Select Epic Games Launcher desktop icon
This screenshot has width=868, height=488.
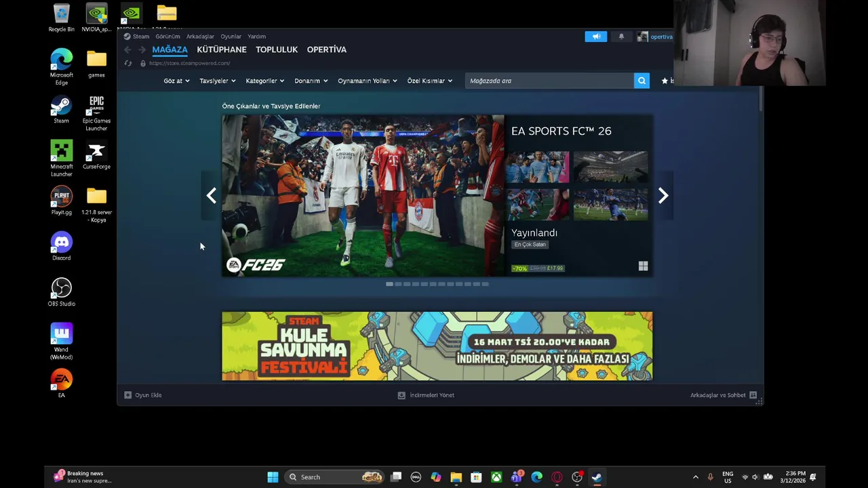[x=96, y=113]
